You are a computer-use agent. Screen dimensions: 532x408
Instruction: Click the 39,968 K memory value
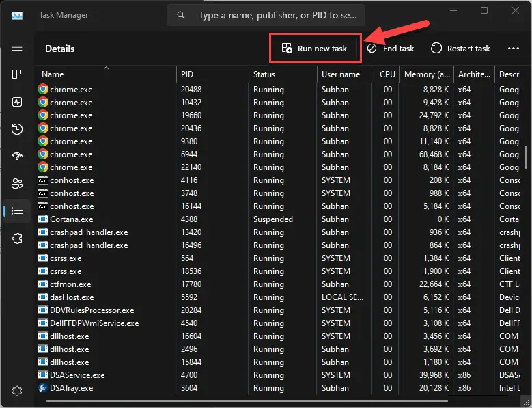pyautogui.click(x=434, y=375)
